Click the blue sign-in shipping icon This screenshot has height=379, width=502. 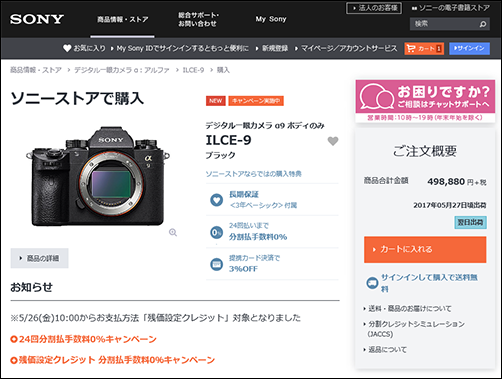pos(372,283)
